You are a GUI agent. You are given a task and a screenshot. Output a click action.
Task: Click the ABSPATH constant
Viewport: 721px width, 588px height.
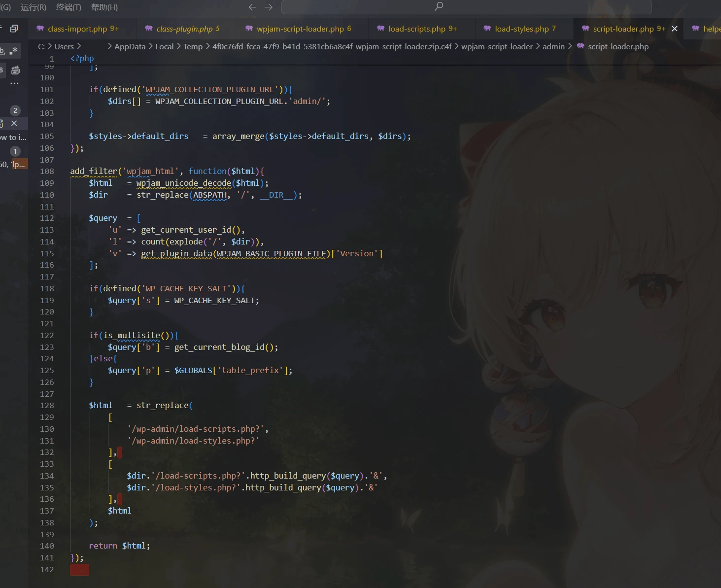(210, 195)
